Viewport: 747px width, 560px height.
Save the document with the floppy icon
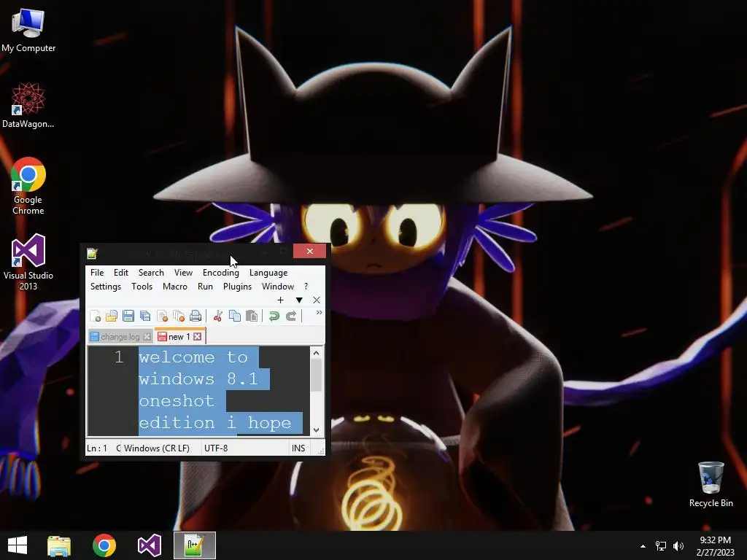coord(128,316)
